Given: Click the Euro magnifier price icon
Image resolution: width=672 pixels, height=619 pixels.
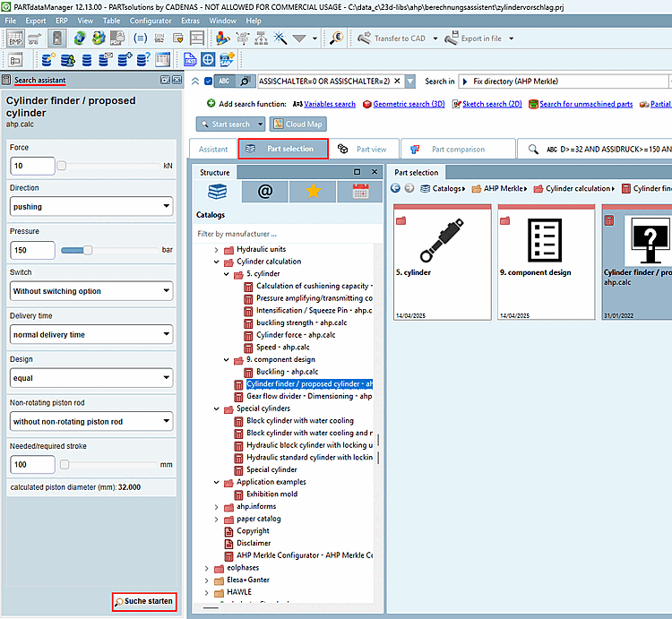Looking at the screenshot, I should (336, 39).
